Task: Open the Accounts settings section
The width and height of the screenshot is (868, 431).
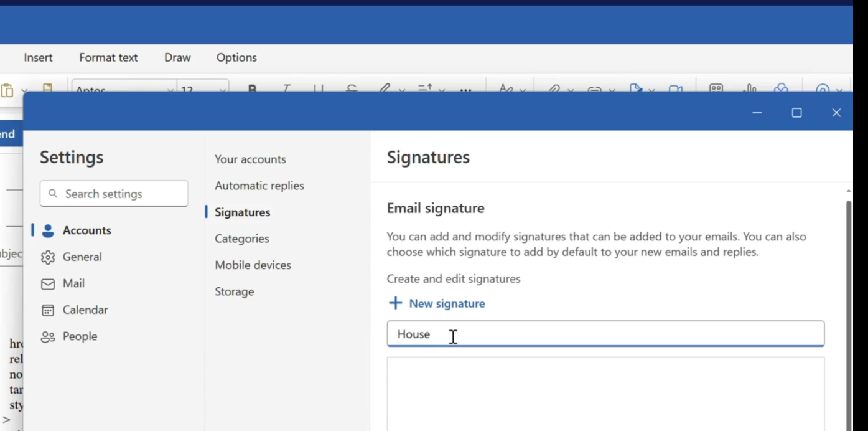Action: coord(86,230)
